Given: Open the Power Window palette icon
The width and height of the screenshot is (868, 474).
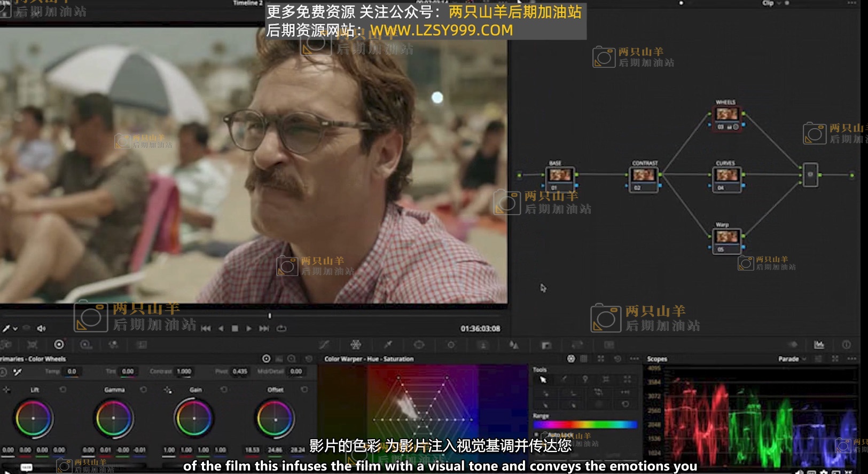Looking at the screenshot, I should tap(419, 345).
